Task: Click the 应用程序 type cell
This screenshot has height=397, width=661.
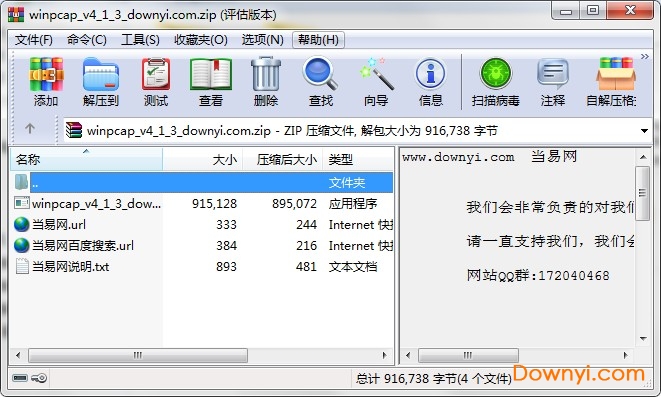Action: click(353, 204)
